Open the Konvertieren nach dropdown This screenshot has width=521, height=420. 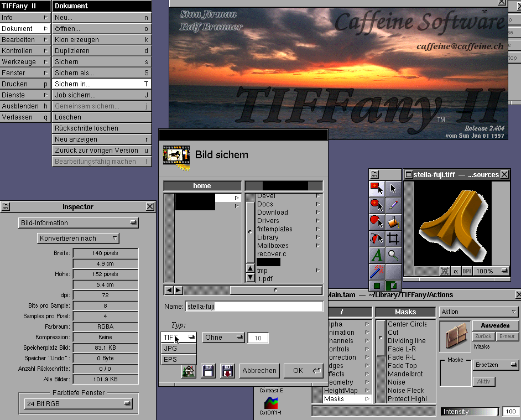tap(78, 238)
